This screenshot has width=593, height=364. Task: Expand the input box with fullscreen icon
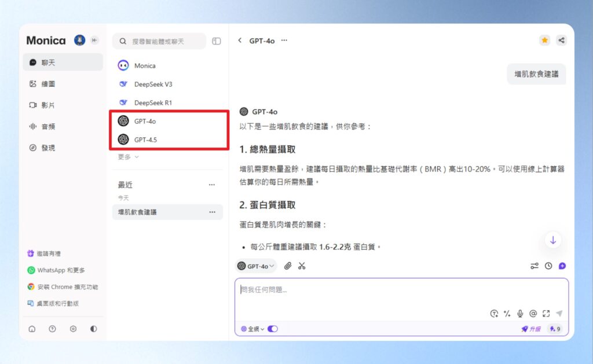546,313
